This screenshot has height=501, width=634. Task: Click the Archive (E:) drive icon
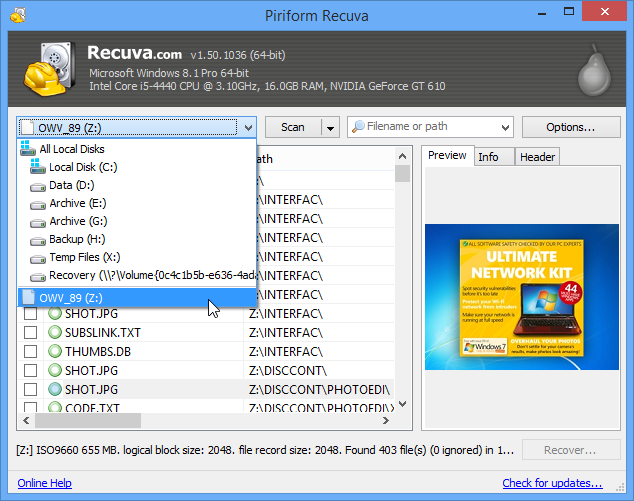[38, 205]
